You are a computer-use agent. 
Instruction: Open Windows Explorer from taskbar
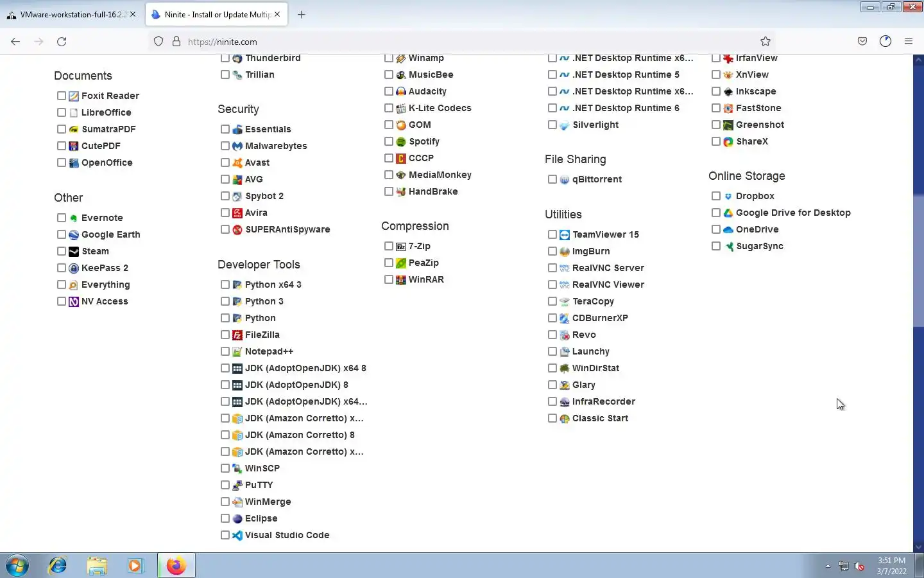(x=97, y=565)
